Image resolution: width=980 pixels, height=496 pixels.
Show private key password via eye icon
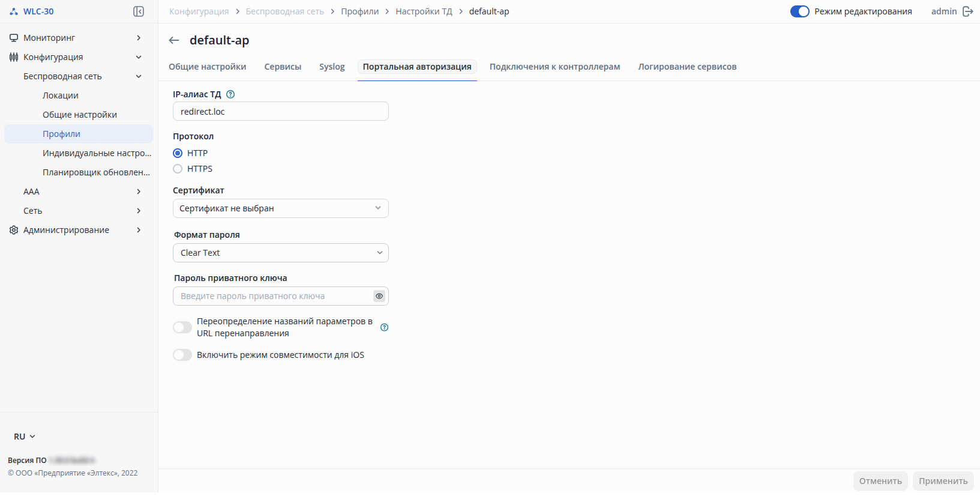coord(379,296)
